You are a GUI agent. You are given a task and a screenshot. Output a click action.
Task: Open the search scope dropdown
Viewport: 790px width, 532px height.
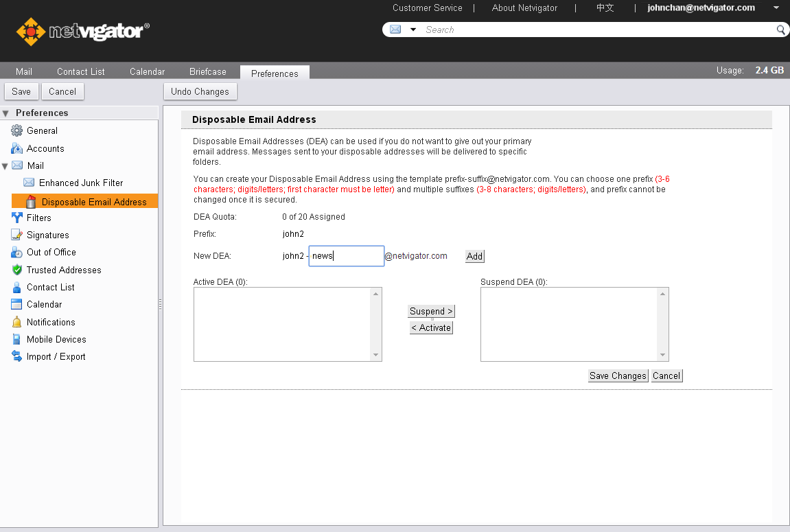click(413, 30)
